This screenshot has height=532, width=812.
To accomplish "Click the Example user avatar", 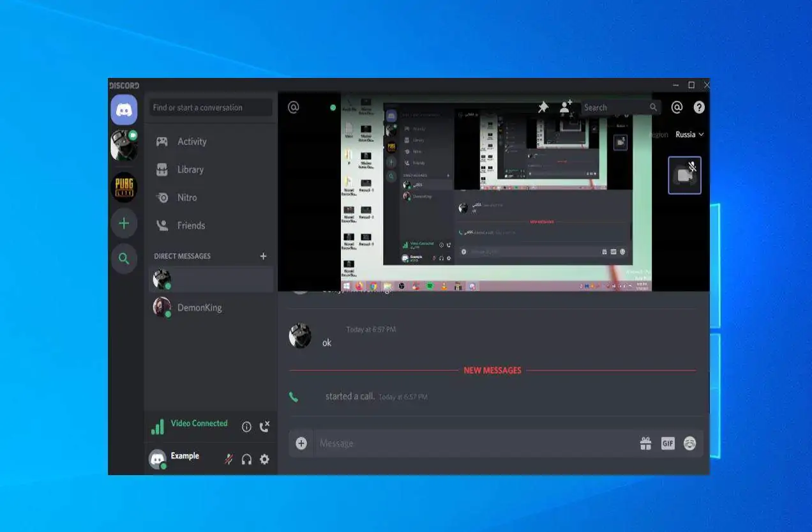I will 158,459.
